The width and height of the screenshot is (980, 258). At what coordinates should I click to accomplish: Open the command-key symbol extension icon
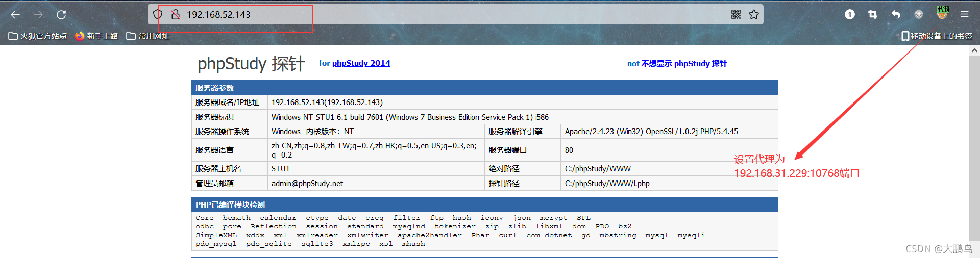coord(919,14)
